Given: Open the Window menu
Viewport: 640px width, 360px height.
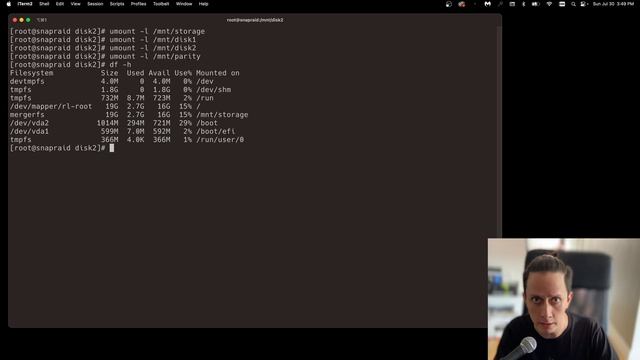Looking at the screenshot, I should (184, 4).
